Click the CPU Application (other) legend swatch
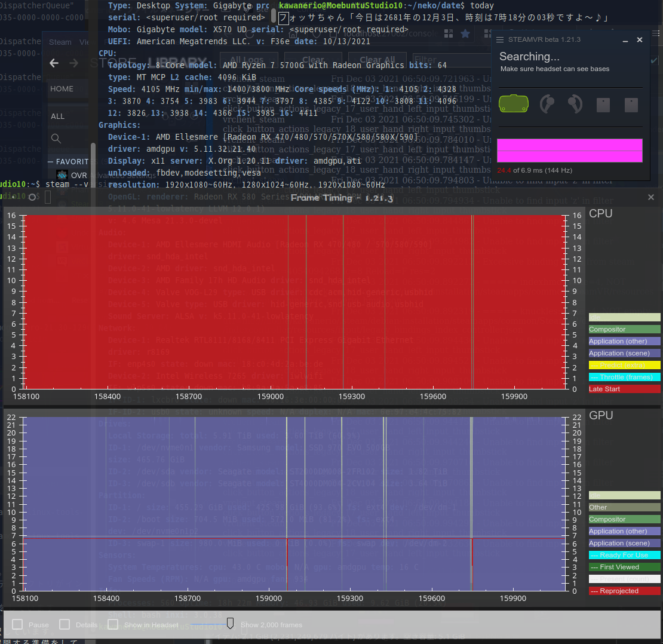Viewport: 663px width, 644px height. [625, 341]
